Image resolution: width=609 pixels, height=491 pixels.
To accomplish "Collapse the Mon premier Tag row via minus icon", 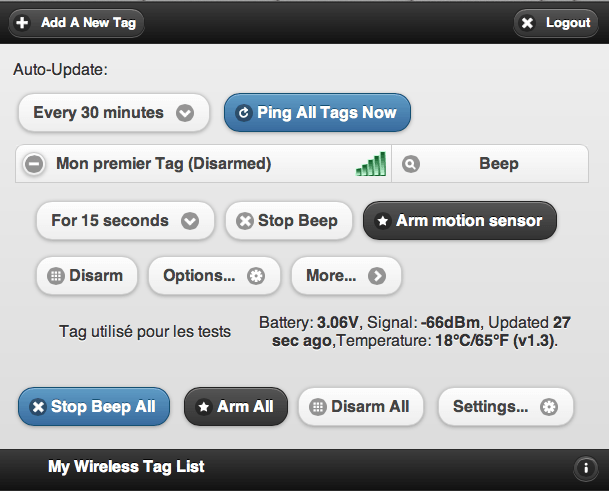I will click(34, 164).
